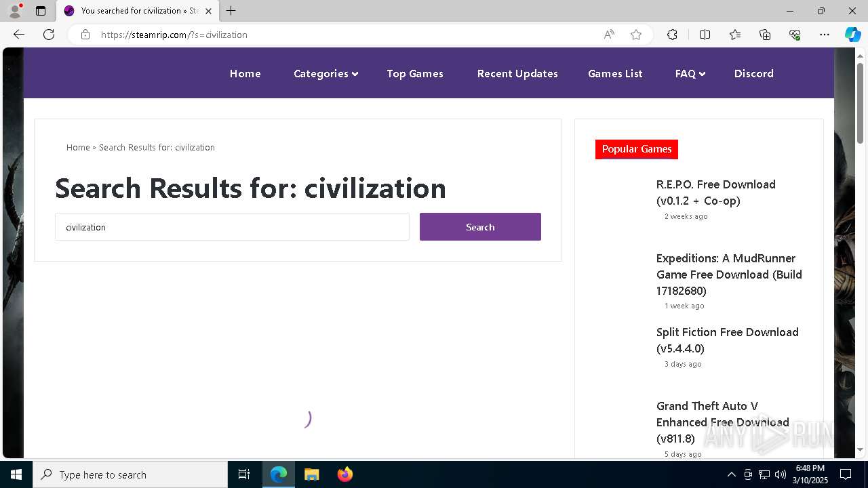The width and height of the screenshot is (868, 488).
Task: Open the Windows Start menu
Action: (16, 474)
